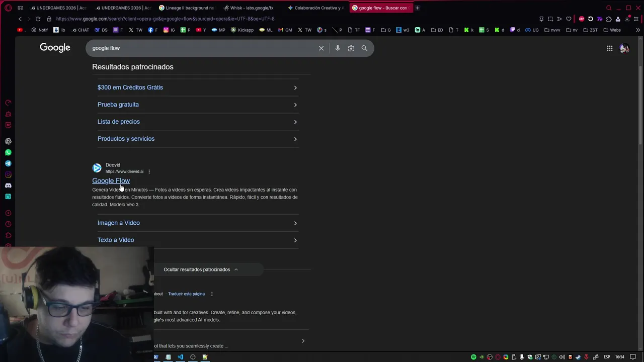
Task: Open the Google account avatar
Action: pyautogui.click(x=624, y=48)
